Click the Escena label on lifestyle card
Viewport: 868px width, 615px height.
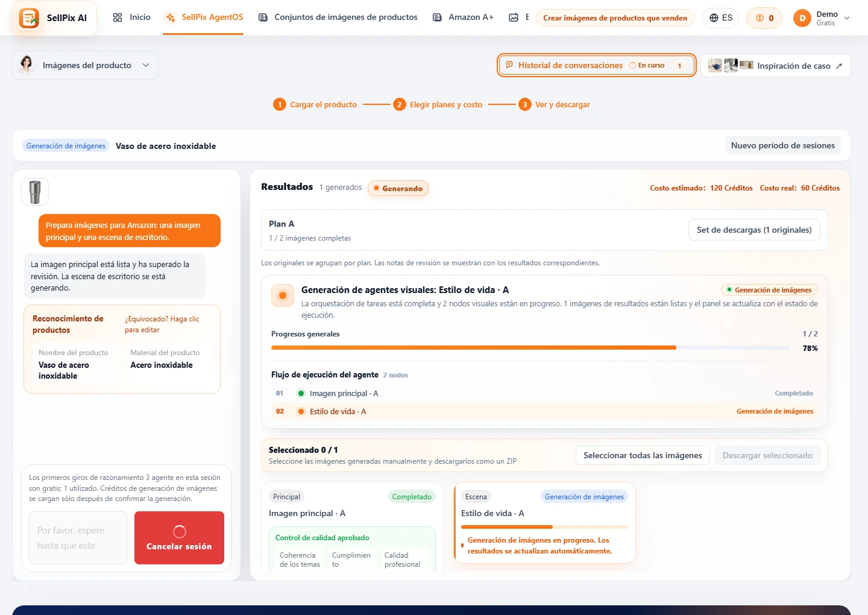(x=476, y=497)
